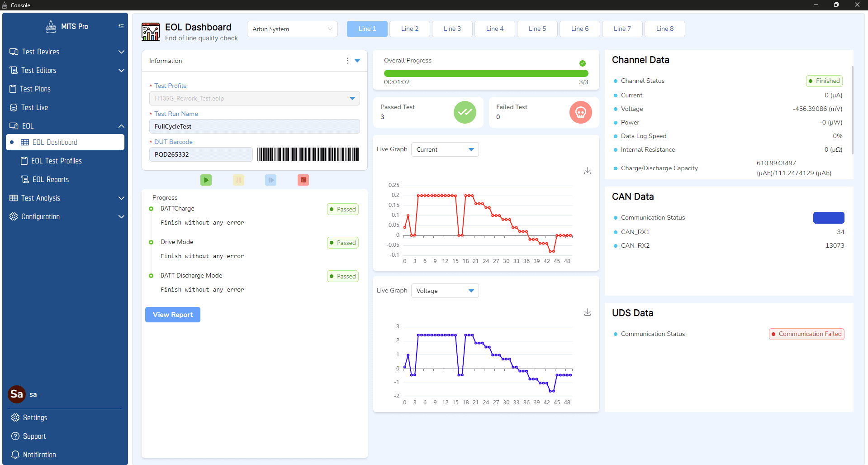Click the Overall Progress green bar
The height and width of the screenshot is (465, 868).
[x=486, y=73]
